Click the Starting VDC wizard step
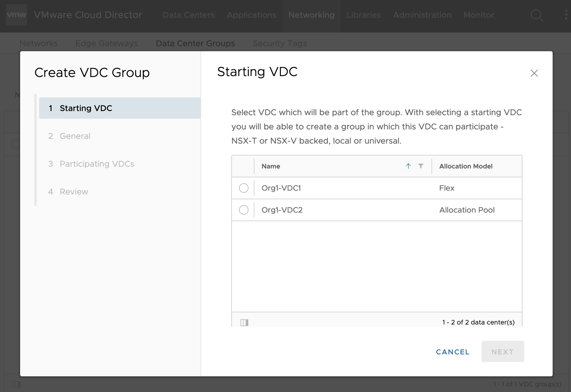The height and width of the screenshot is (392, 571). [86, 108]
